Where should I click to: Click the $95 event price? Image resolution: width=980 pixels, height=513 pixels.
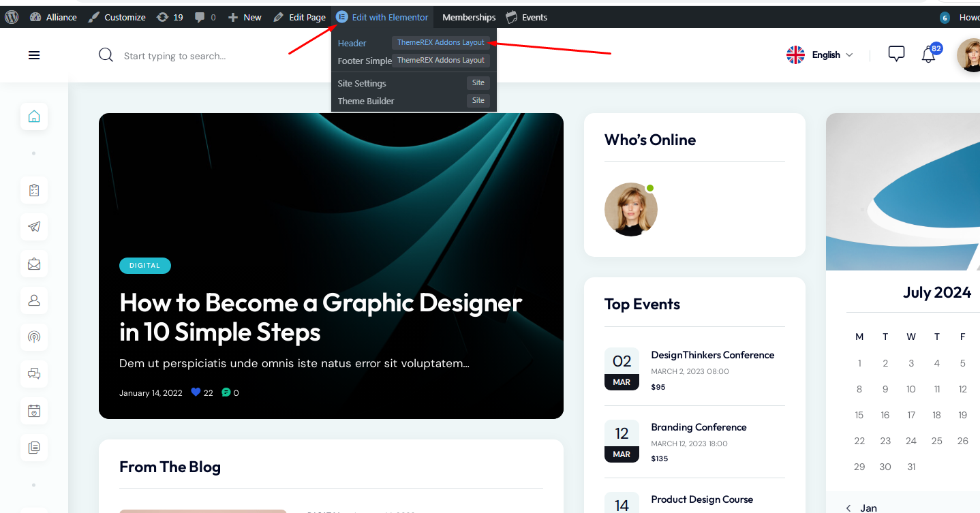(x=658, y=387)
